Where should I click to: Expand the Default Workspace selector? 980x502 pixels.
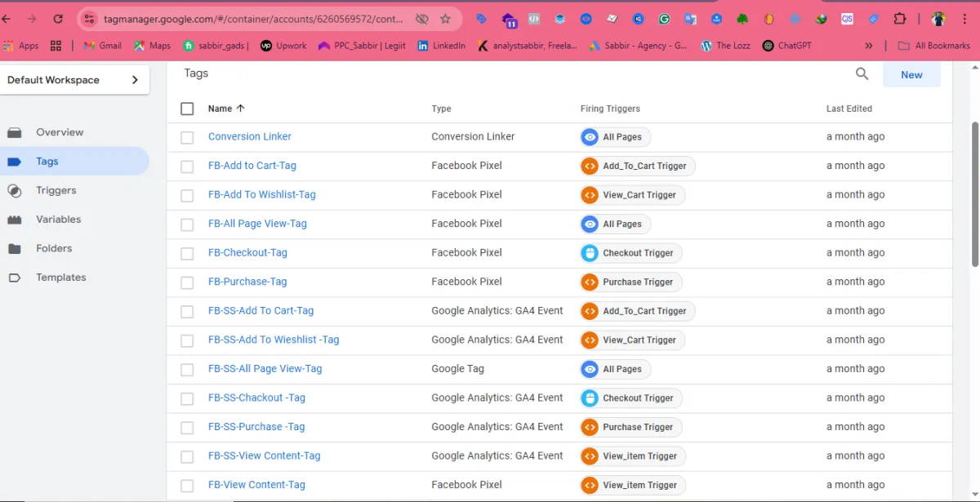[74, 80]
